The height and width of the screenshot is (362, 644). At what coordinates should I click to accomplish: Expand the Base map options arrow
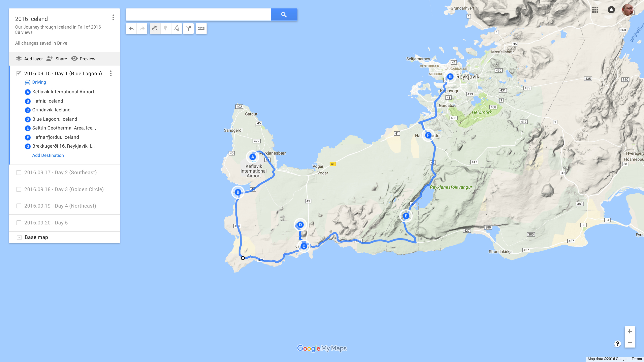click(x=19, y=237)
